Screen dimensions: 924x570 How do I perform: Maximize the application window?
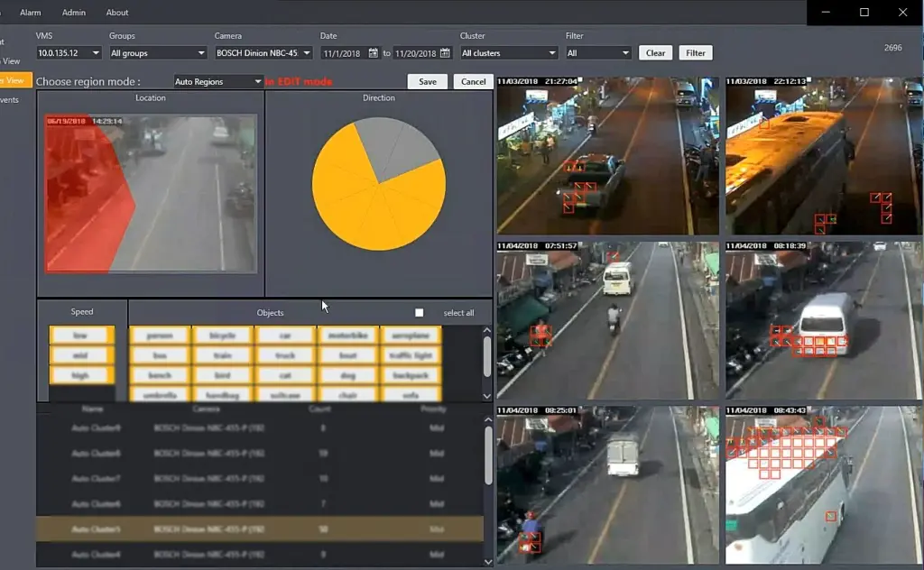click(x=864, y=13)
